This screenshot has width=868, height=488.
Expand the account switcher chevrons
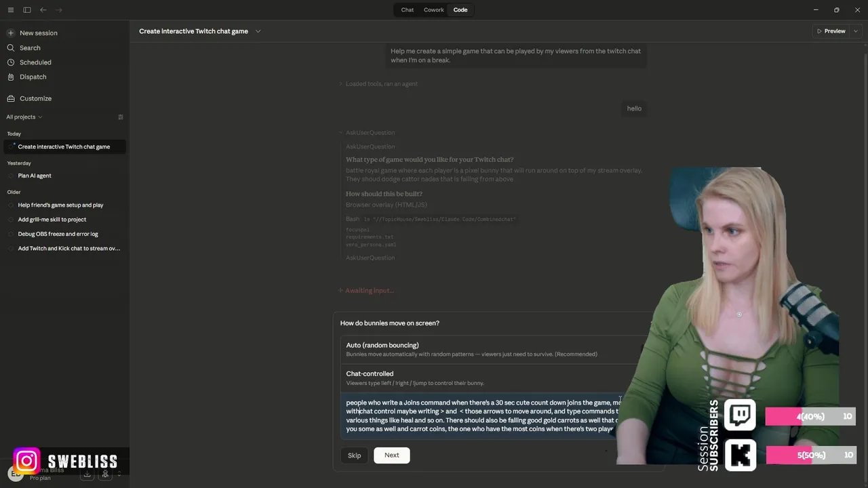(x=119, y=474)
